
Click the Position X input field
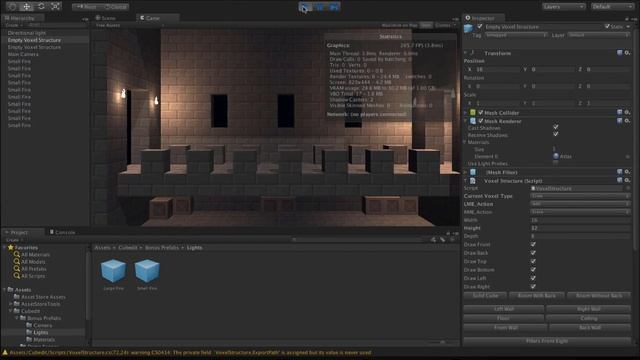click(x=498, y=69)
